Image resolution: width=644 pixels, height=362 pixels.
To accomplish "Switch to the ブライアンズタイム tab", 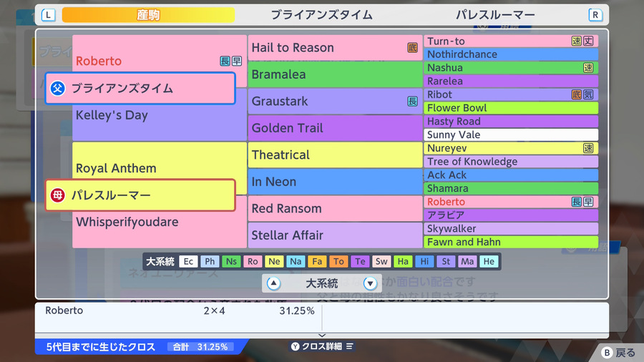I will point(321,15).
